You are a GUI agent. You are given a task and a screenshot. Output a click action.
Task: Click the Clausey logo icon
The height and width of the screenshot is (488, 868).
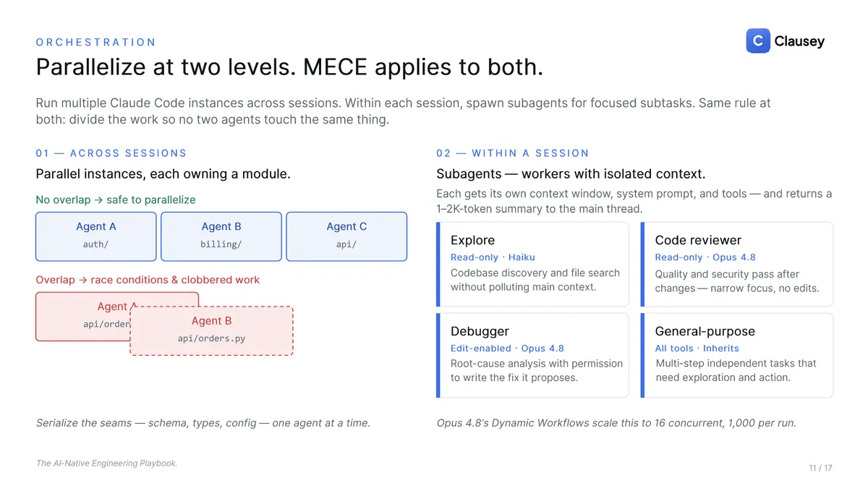(758, 41)
